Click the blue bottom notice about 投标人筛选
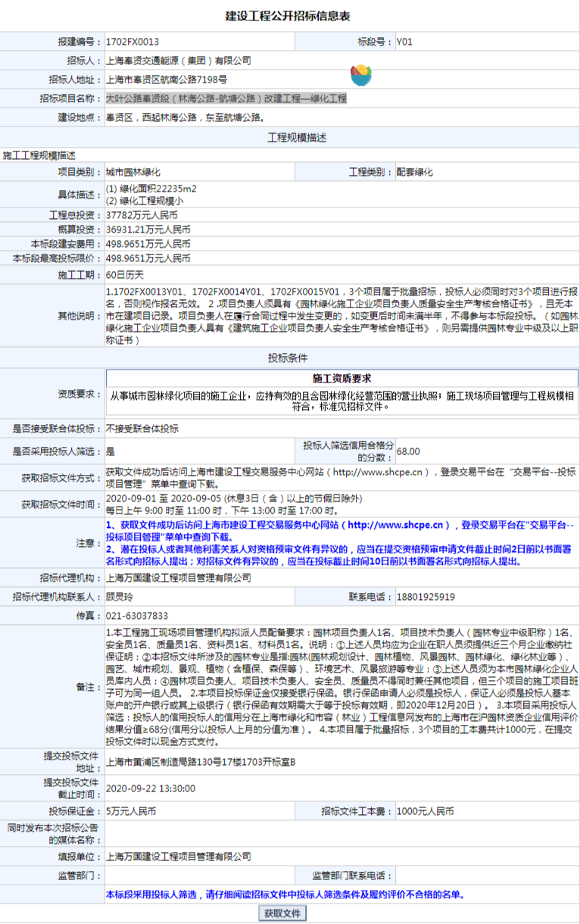Image resolution: width=580 pixels, height=924 pixels. 285,894
